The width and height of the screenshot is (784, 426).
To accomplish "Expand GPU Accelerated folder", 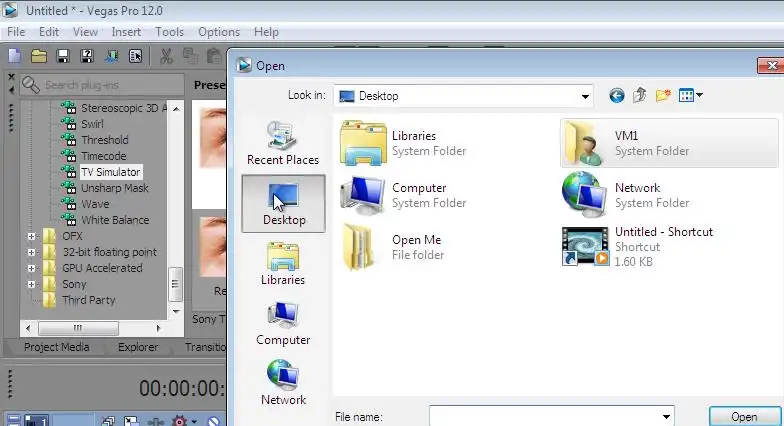I will click(32, 268).
